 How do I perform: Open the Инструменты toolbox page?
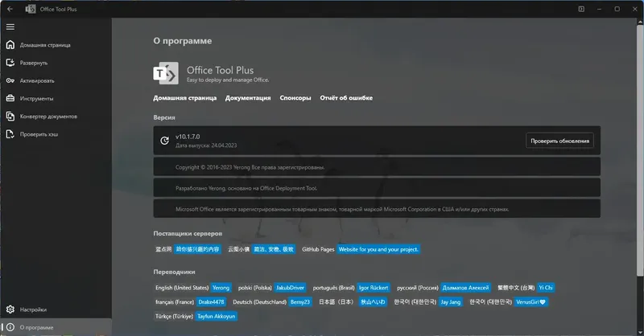click(x=56, y=98)
